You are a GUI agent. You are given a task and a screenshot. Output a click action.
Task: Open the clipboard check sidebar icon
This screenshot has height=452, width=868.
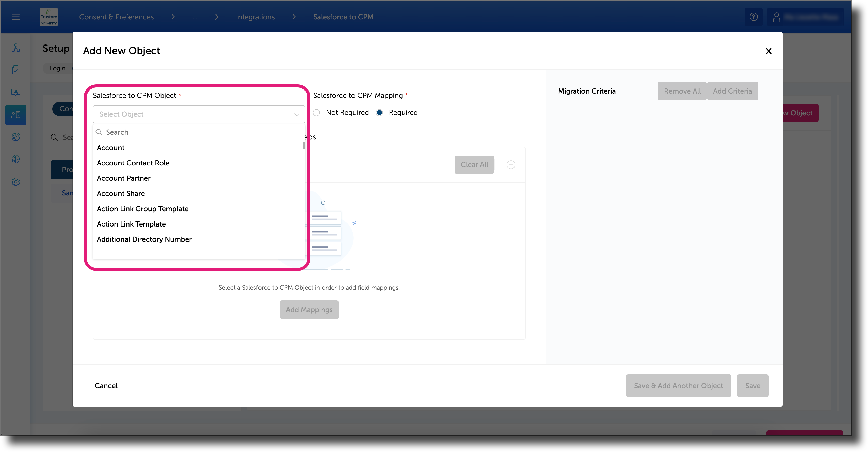pyautogui.click(x=16, y=70)
